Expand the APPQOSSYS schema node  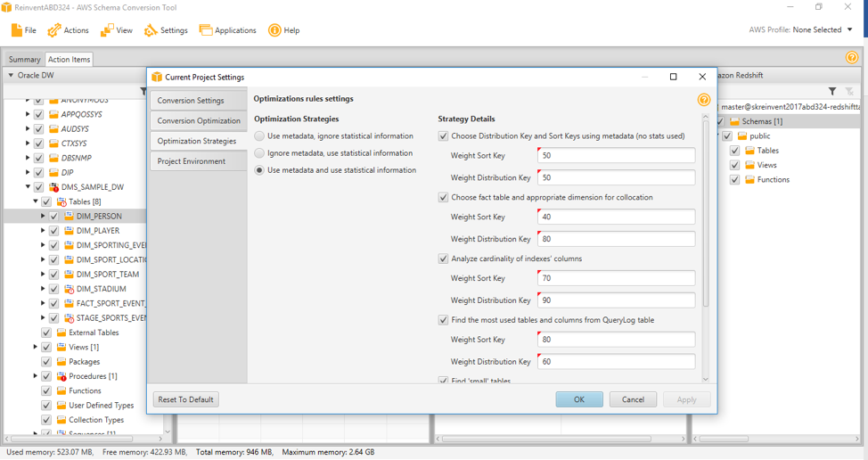pyautogui.click(x=28, y=115)
